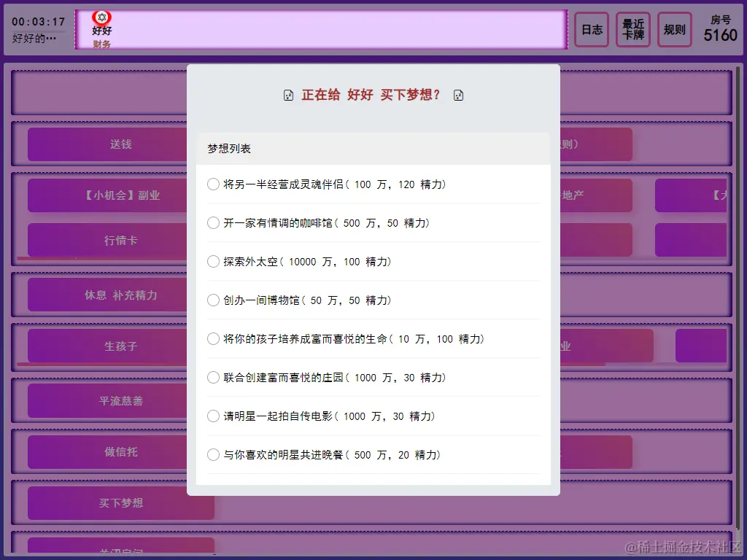Click the 财务 label under player 好好
This screenshot has height=560, width=747.
[101, 44]
